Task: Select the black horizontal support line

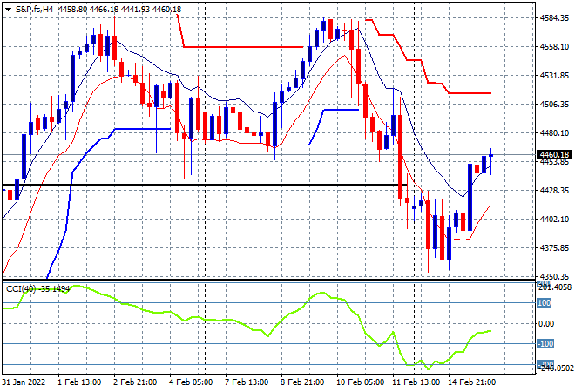Action: tap(205, 185)
